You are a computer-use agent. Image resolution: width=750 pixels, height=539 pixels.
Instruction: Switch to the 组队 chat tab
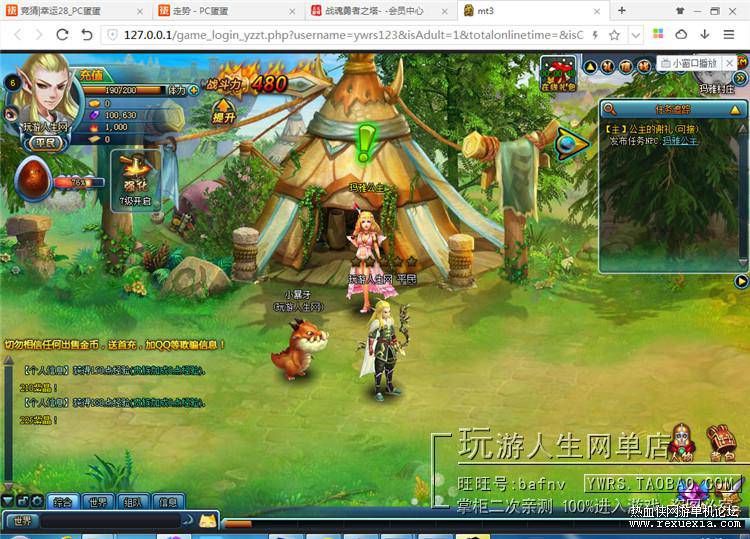133,502
